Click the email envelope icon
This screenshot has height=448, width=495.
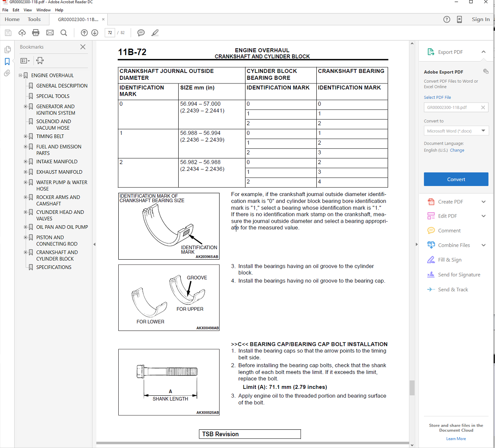[x=50, y=33]
